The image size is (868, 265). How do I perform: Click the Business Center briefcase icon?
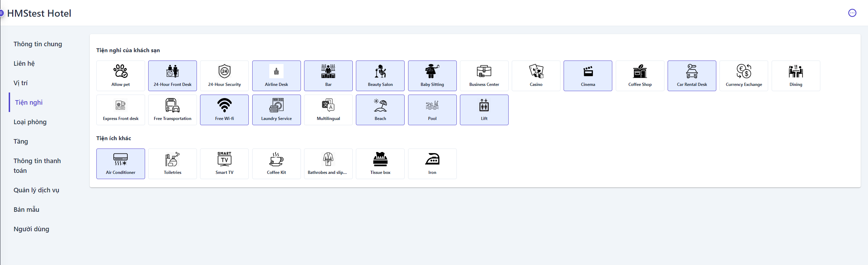[x=484, y=71]
